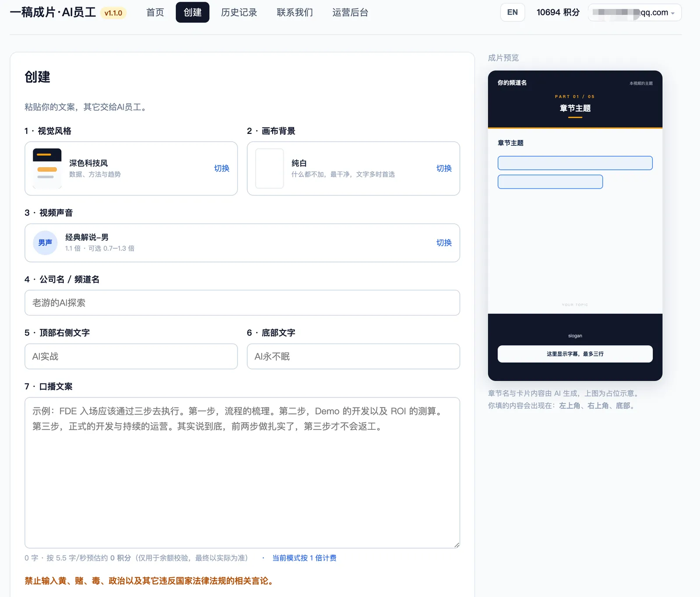
Task: Click the 禁止输入黄、赌、毒 warning text
Action: coord(150,581)
